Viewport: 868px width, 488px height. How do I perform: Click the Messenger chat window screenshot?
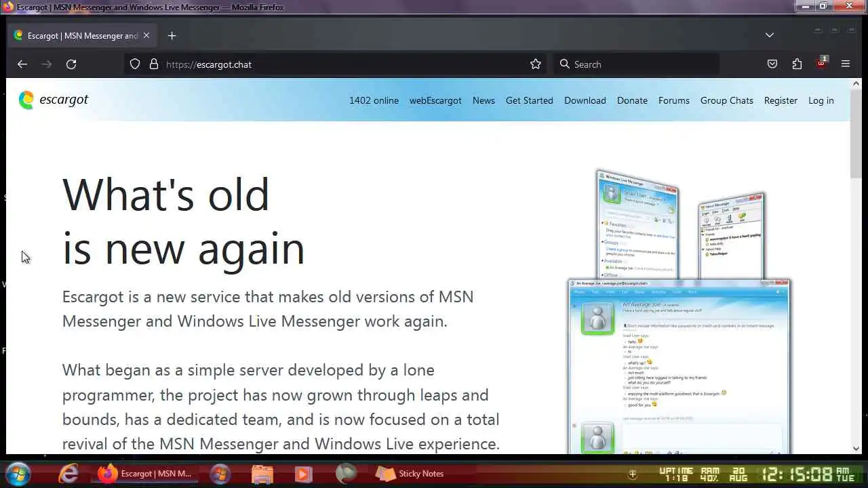(679, 366)
